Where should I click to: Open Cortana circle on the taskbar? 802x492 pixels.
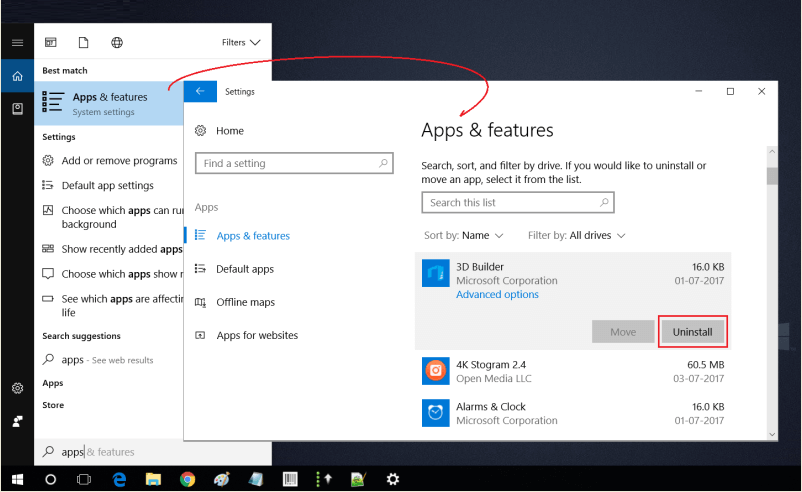[x=51, y=479]
